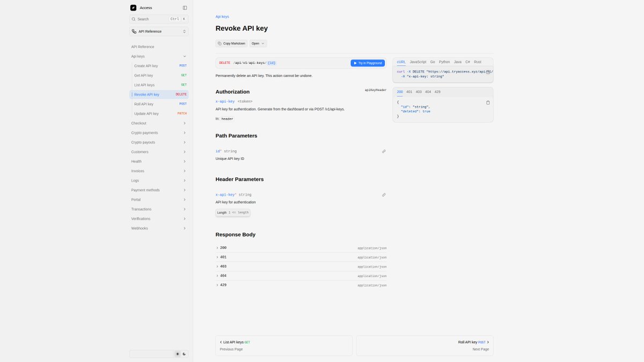Image resolution: width=644 pixels, height=362 pixels.
Task: Open the sidebar Search field
Action: pos(159,19)
